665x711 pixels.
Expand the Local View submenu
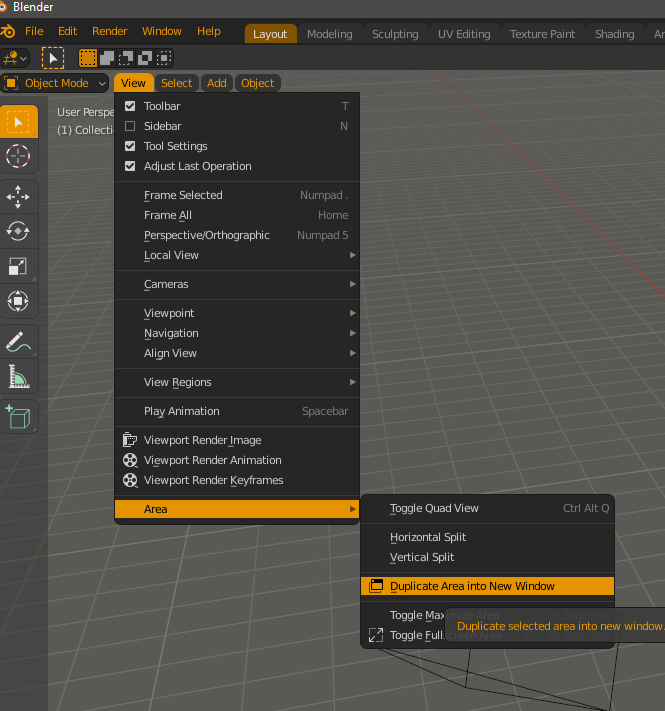click(237, 255)
